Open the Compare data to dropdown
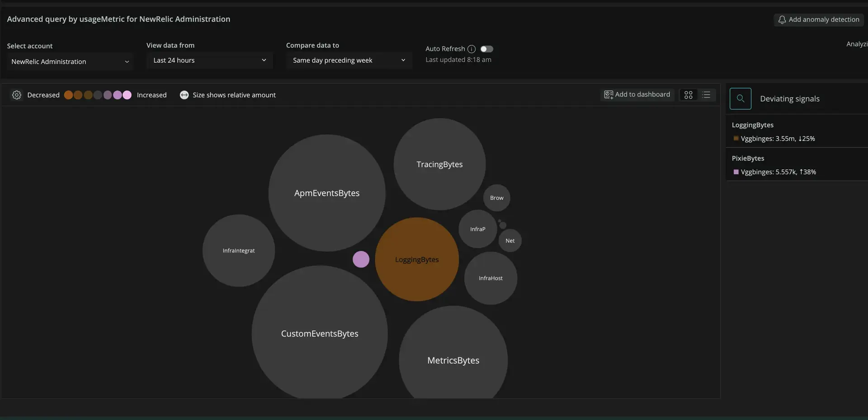Viewport: 868px width, 420px height. pyautogui.click(x=349, y=61)
